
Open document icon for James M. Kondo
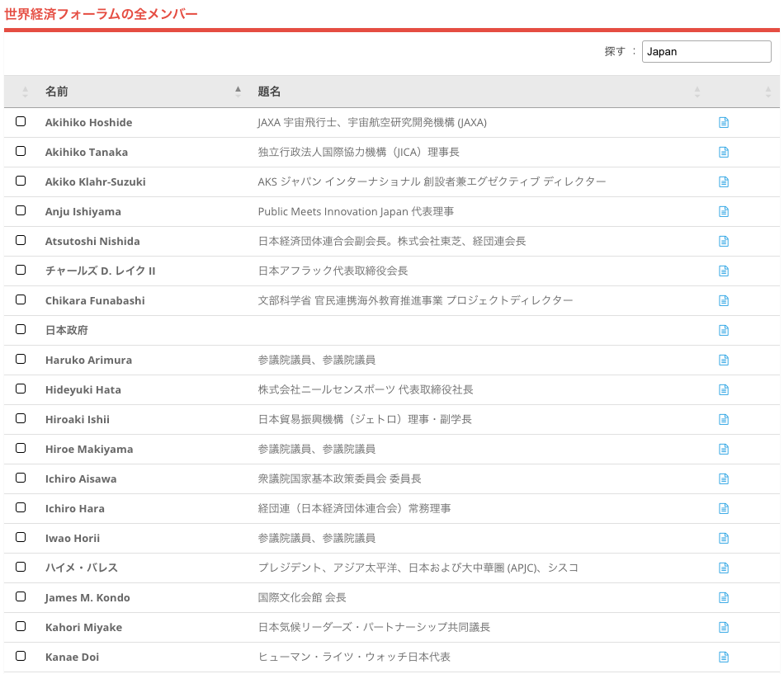click(x=724, y=597)
